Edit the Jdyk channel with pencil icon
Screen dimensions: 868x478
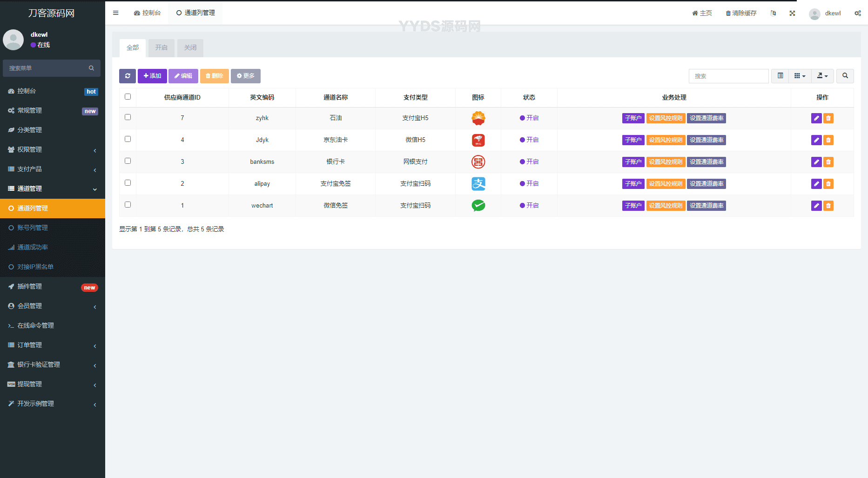816,140
